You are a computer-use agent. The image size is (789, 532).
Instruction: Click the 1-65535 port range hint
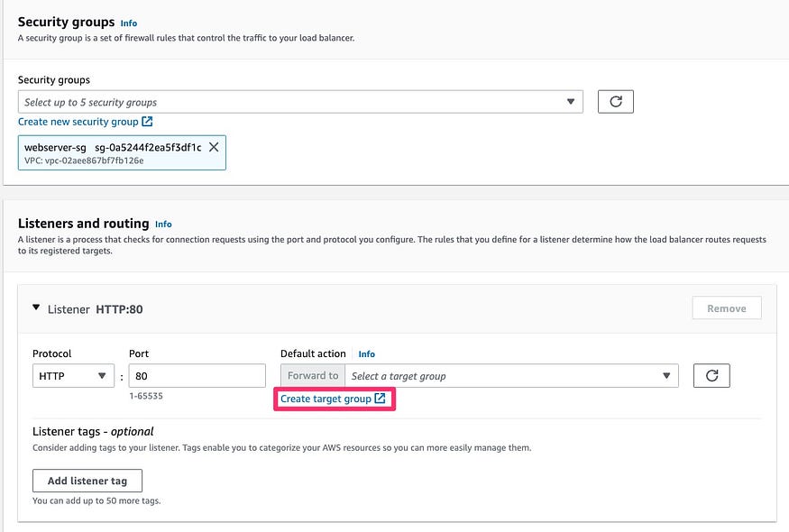click(x=146, y=396)
